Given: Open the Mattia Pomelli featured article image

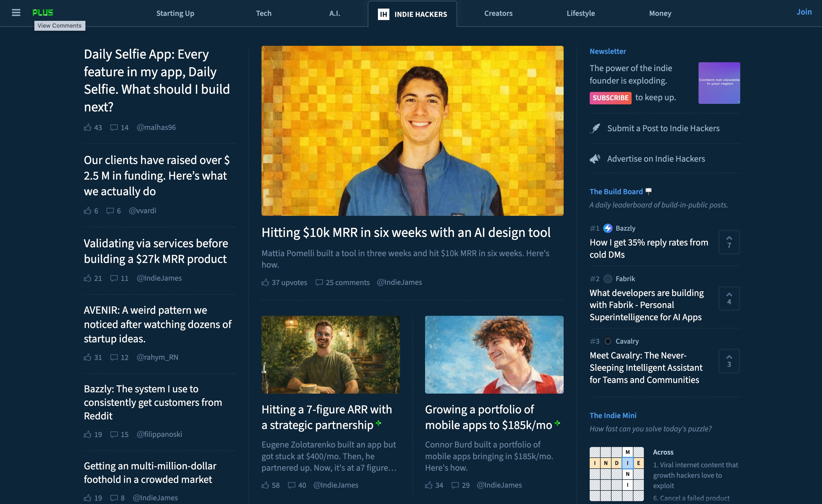Looking at the screenshot, I should [412, 131].
